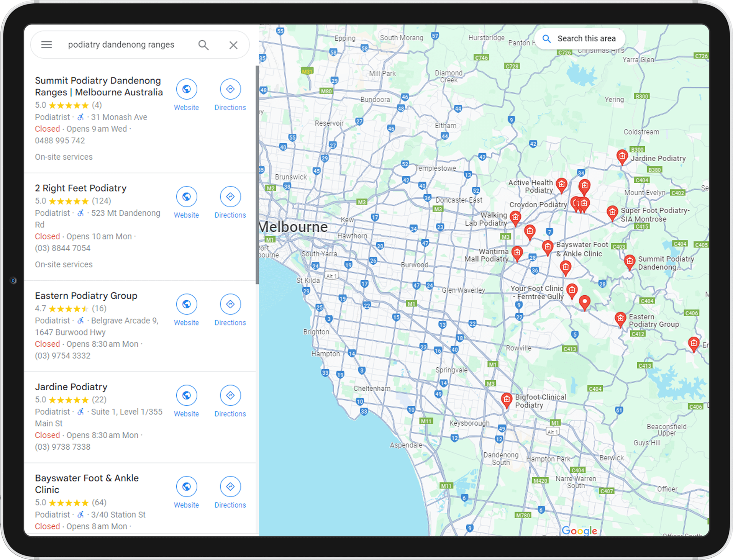Screen dimensions: 733x560
Task: Select the Jardine Podiatry map pin
Action: (622, 157)
